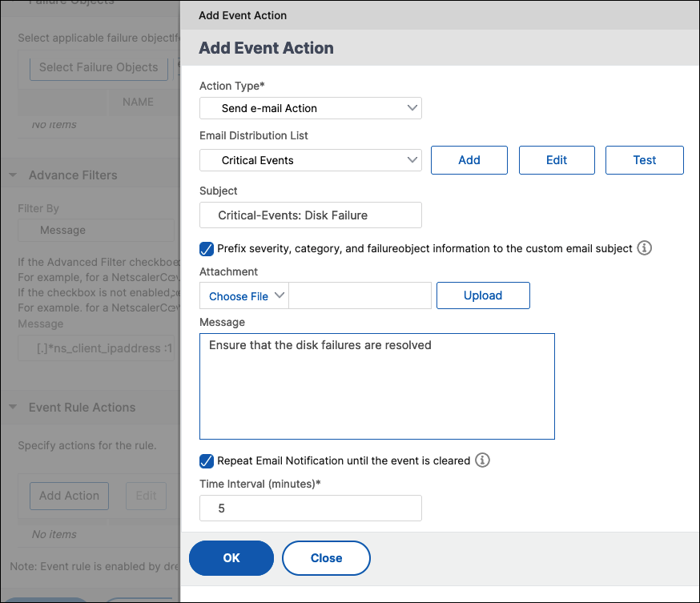Click the Time Interval minutes field

click(310, 508)
